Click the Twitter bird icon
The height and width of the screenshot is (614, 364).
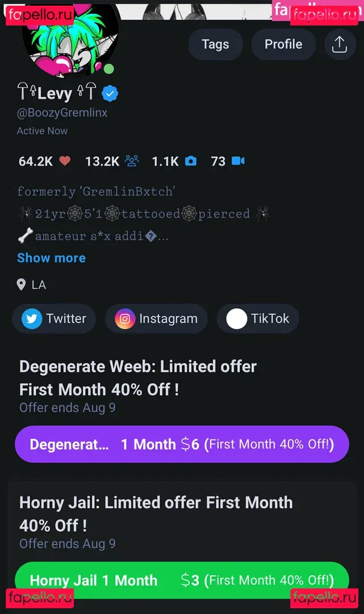[32, 319]
